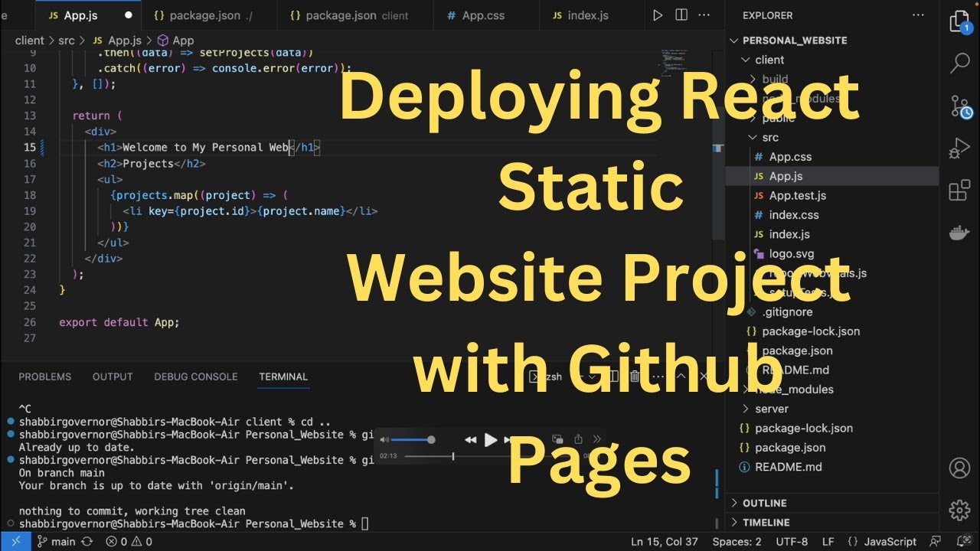The image size is (980, 551).
Task: Open App.css in the Explorer tree
Action: click(x=832, y=157)
